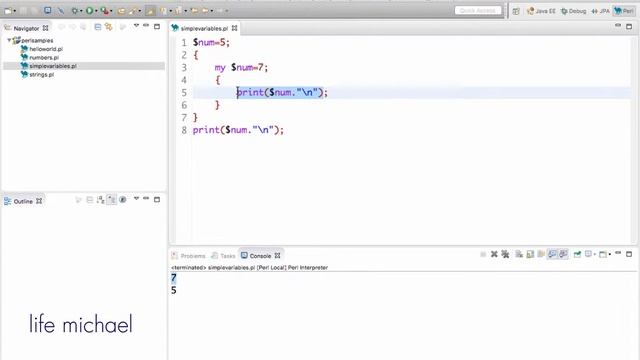
Task: Click Display Selected Console icon
Action: (x=588, y=254)
